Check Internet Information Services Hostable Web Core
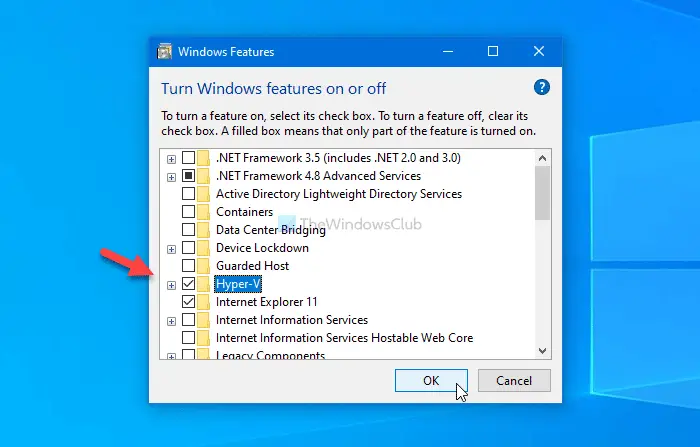This screenshot has width=700, height=447. click(x=188, y=338)
